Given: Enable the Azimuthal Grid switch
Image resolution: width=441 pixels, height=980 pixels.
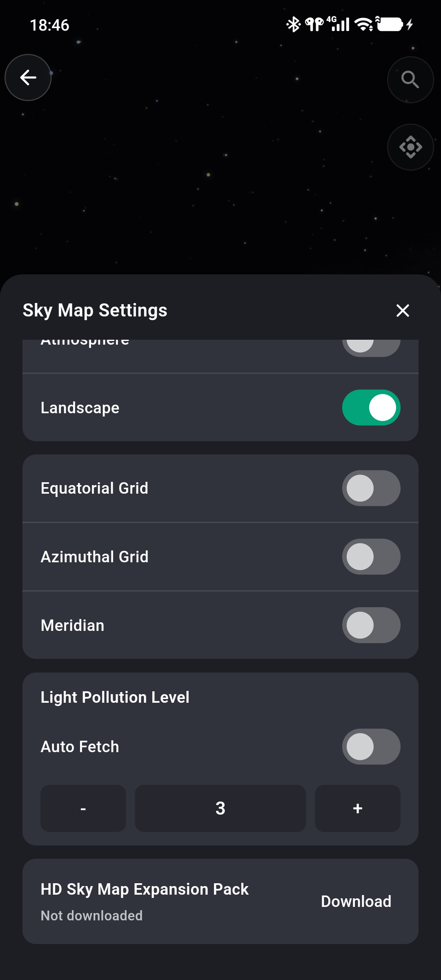Looking at the screenshot, I should point(371,557).
